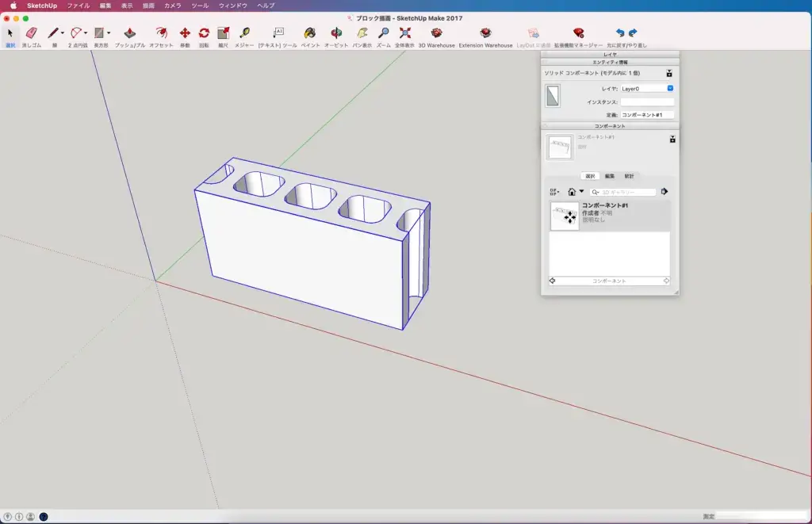The width and height of the screenshot is (812, 524).
Task: Select the 2-point Arc (2点円弧) tool
Action: click(x=76, y=33)
